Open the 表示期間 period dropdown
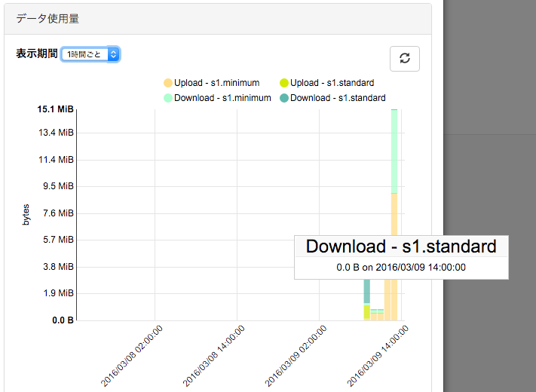This screenshot has height=392, width=536. (90, 54)
